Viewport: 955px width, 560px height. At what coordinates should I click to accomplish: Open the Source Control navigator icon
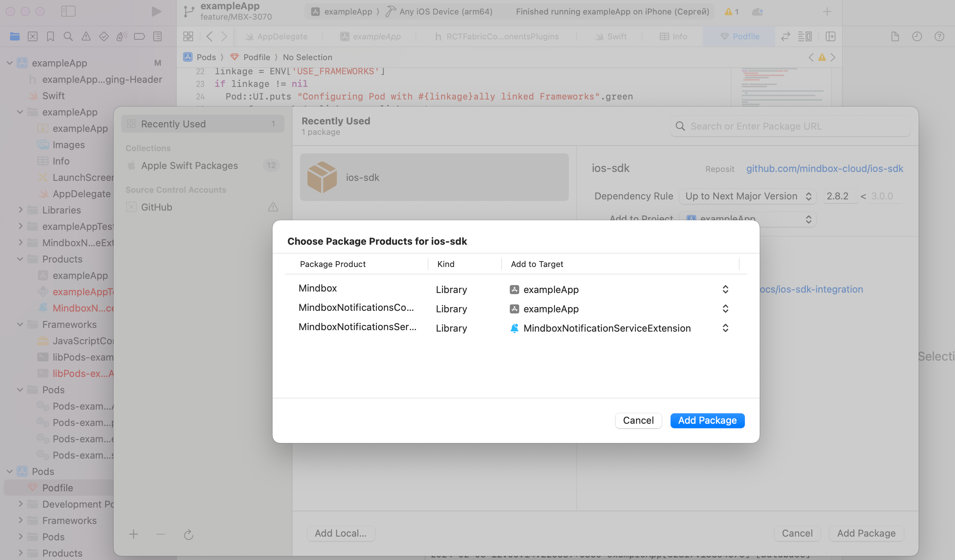[33, 36]
